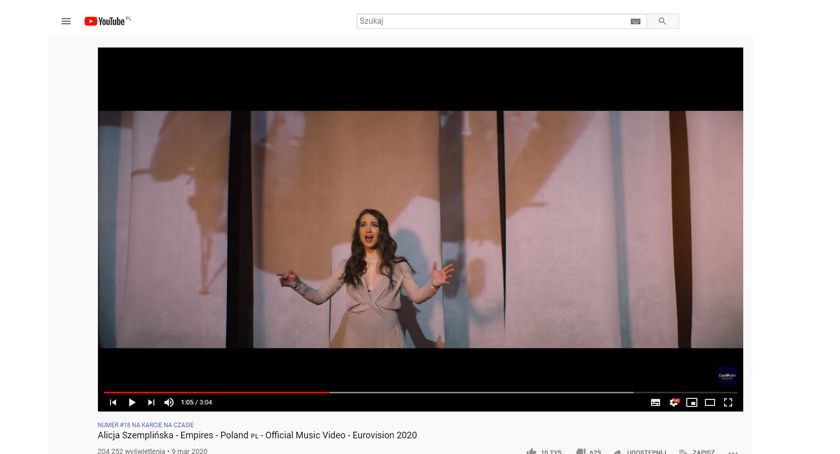Click the magnifier search button
The image size is (840, 454).
pyautogui.click(x=663, y=21)
